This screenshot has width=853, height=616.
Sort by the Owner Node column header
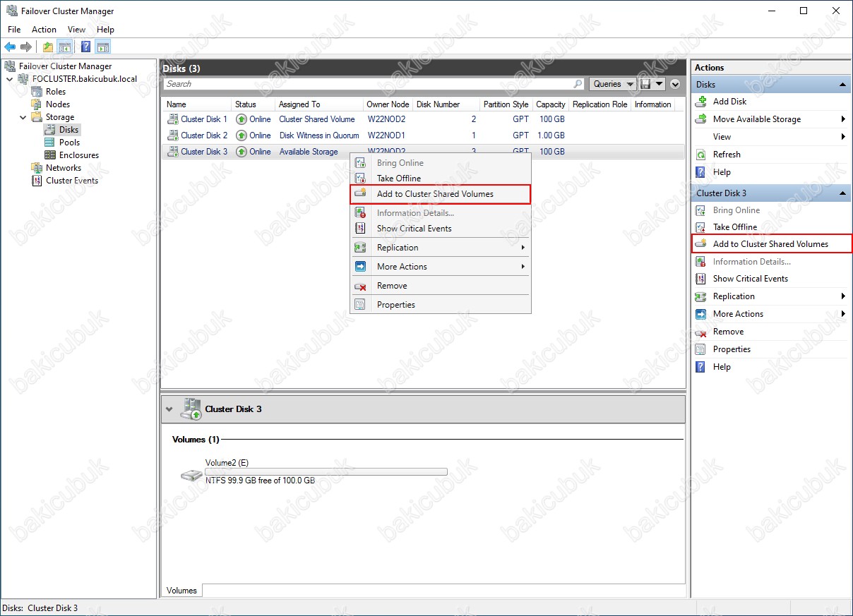click(x=388, y=104)
